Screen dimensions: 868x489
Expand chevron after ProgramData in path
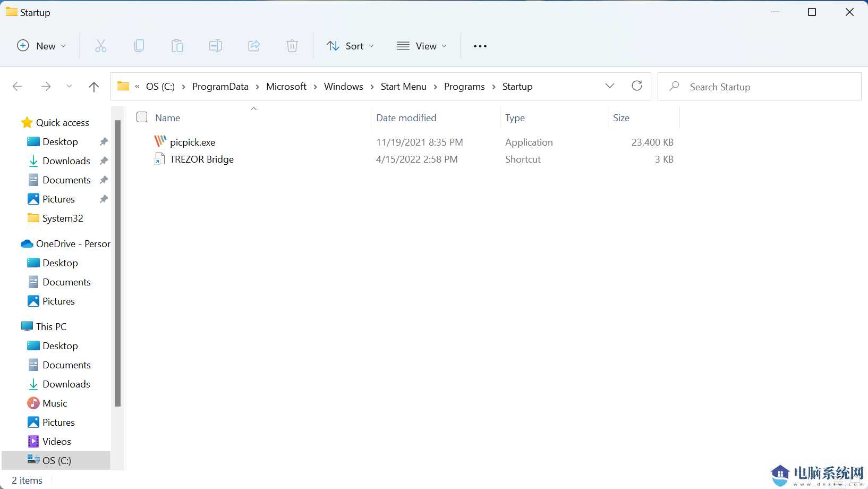point(258,87)
